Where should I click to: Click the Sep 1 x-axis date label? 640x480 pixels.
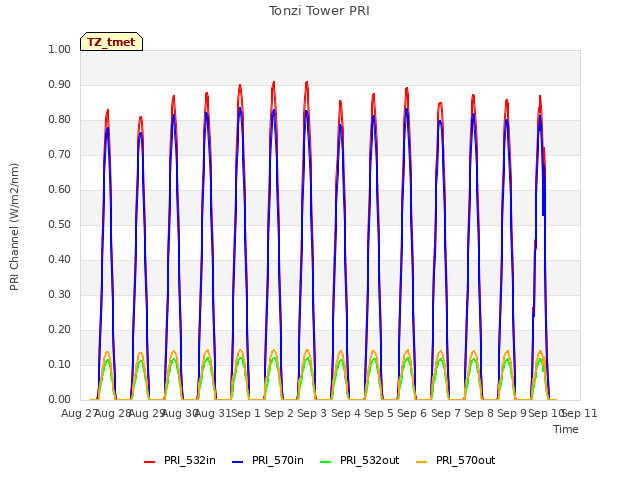pos(246,413)
